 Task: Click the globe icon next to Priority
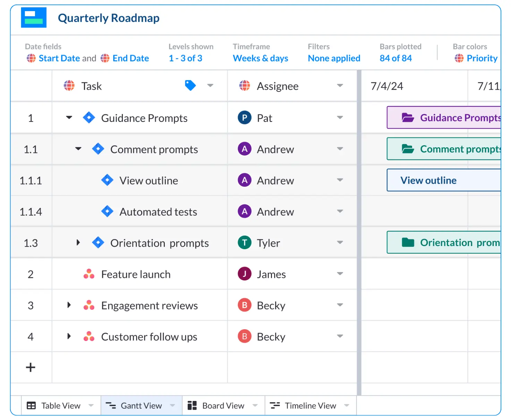(459, 58)
